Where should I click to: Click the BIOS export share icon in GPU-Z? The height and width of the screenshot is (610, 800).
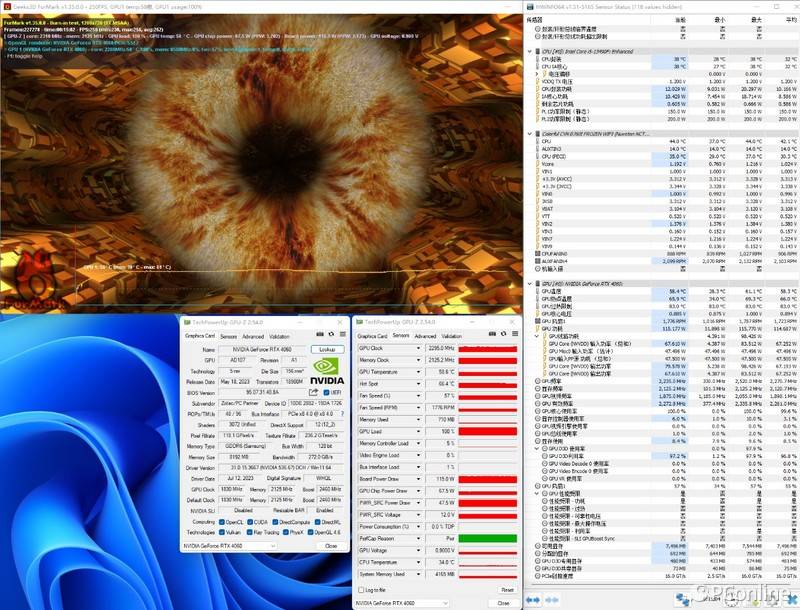click(313, 392)
